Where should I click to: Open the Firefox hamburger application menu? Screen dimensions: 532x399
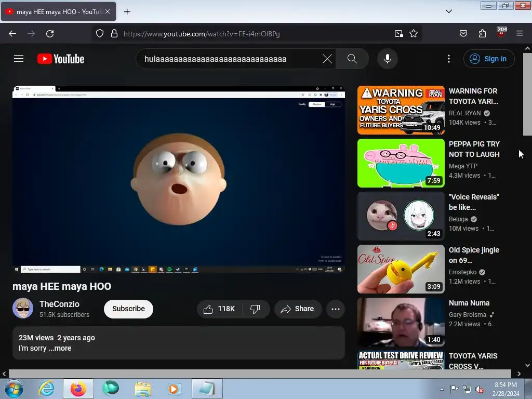[520, 34]
